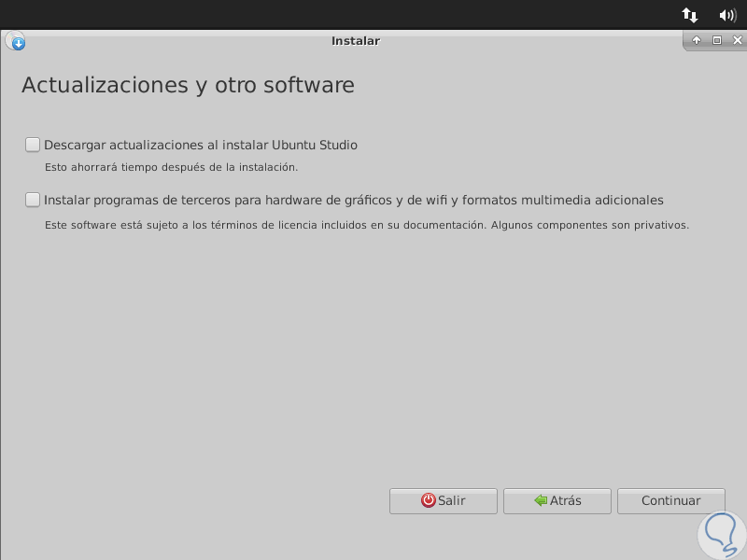Click the heading 'Actualizaciones y otro software'
Screen dimensions: 747x560
pyautogui.click(x=189, y=86)
